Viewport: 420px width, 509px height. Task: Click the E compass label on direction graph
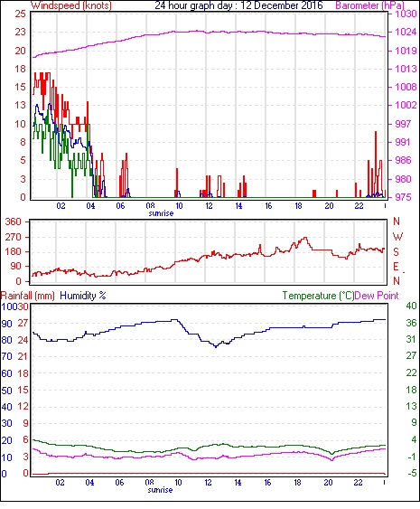pos(396,267)
